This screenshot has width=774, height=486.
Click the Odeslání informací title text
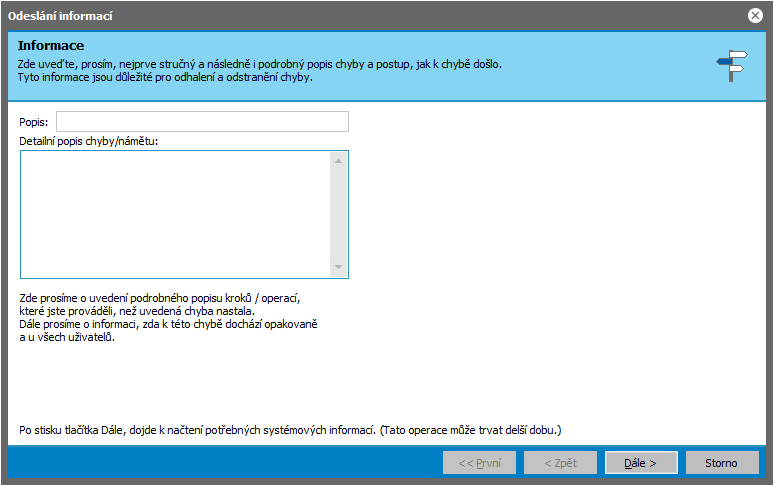(x=60, y=16)
